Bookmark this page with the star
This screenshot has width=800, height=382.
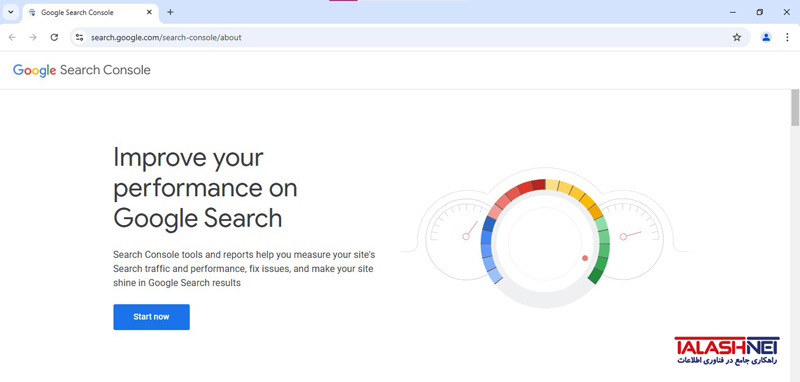click(737, 37)
